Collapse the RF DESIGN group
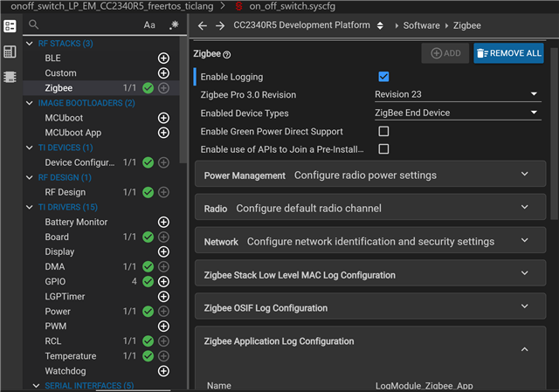Image resolution: width=559 pixels, height=392 pixels. coord(30,177)
